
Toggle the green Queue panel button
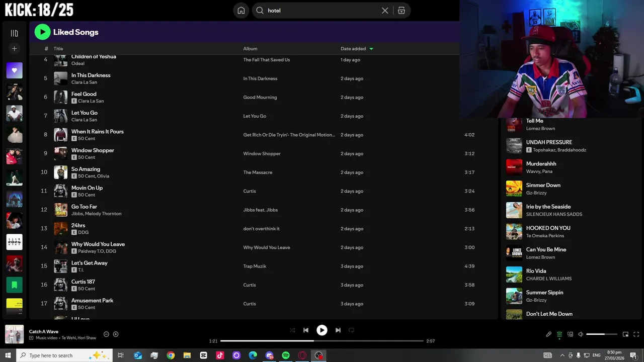[x=559, y=334]
